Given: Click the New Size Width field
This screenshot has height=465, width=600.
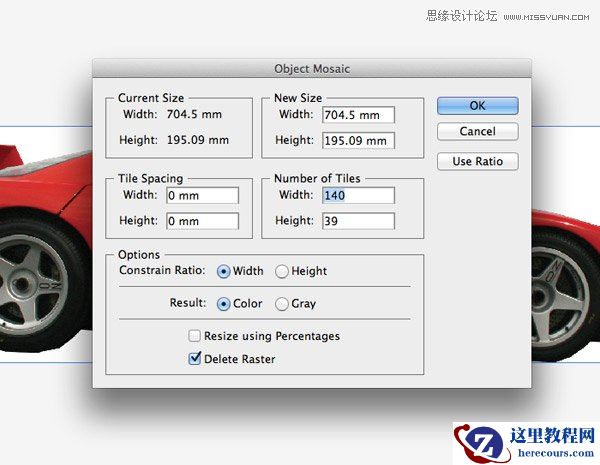Looking at the screenshot, I should coord(358,115).
